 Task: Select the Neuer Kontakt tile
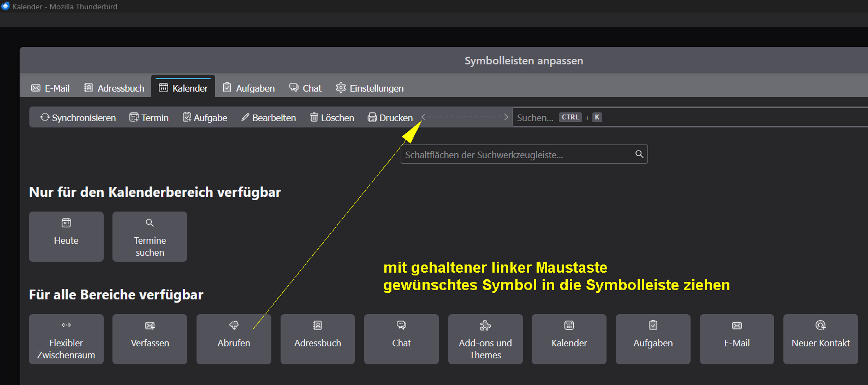(x=821, y=339)
